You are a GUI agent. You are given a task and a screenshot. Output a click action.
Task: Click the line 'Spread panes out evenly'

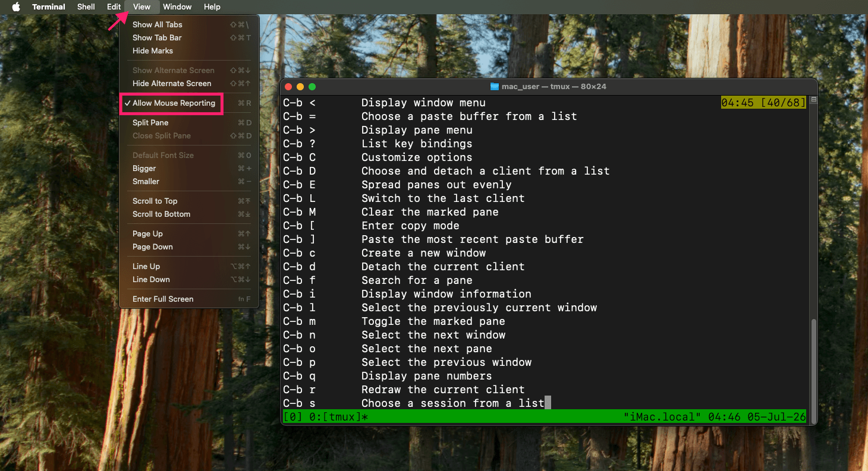coord(436,185)
